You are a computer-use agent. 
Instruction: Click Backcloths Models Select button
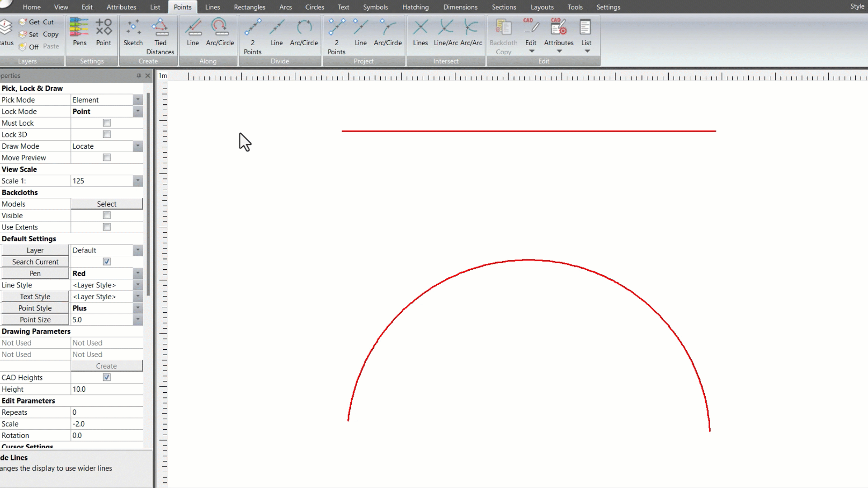pos(107,204)
